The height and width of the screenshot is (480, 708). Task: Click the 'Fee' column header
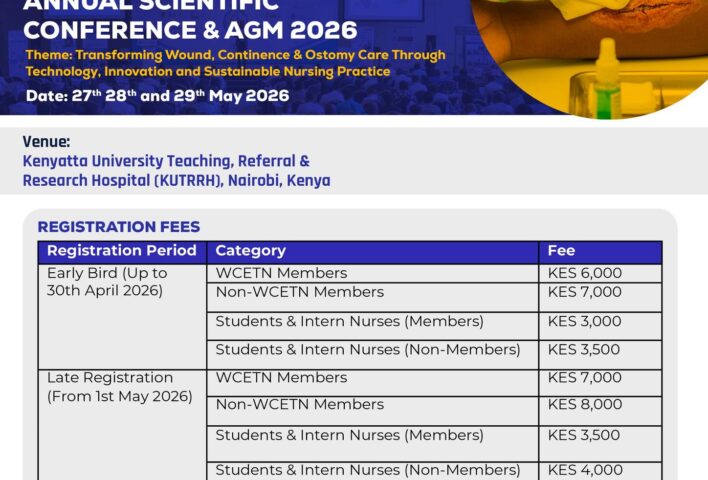[x=601, y=252]
